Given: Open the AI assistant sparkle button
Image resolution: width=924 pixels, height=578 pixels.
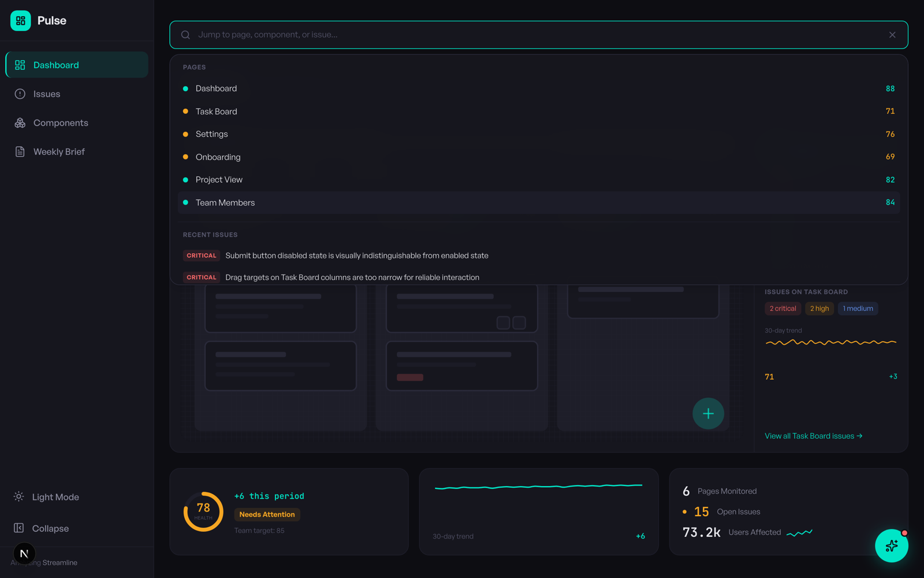Looking at the screenshot, I should (891, 546).
